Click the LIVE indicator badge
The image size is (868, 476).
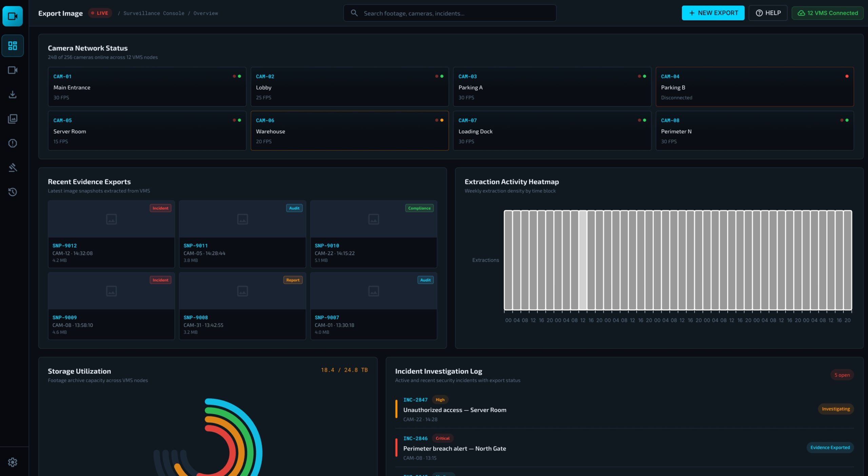click(x=100, y=13)
